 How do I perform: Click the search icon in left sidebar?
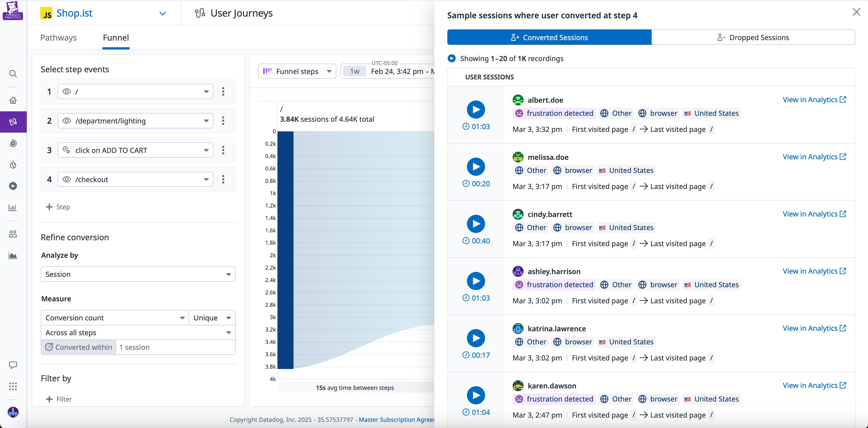click(x=13, y=74)
